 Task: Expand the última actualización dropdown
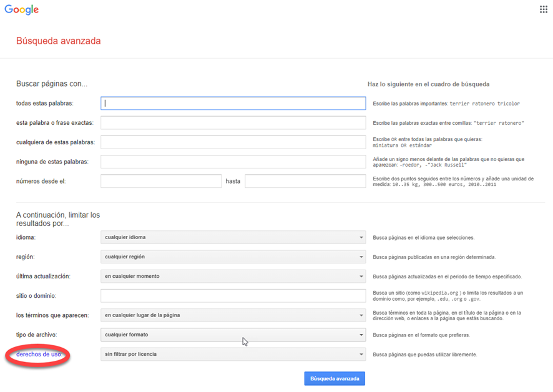pyautogui.click(x=233, y=276)
